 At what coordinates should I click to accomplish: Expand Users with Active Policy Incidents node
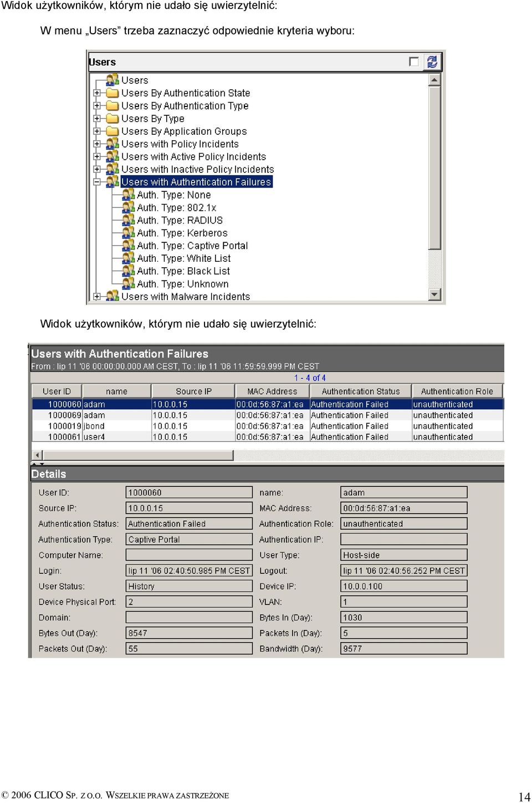pyautogui.click(x=97, y=157)
